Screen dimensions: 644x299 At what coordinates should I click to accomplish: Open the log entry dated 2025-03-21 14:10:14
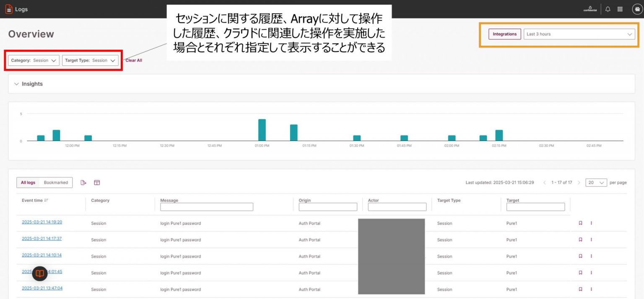pos(42,255)
